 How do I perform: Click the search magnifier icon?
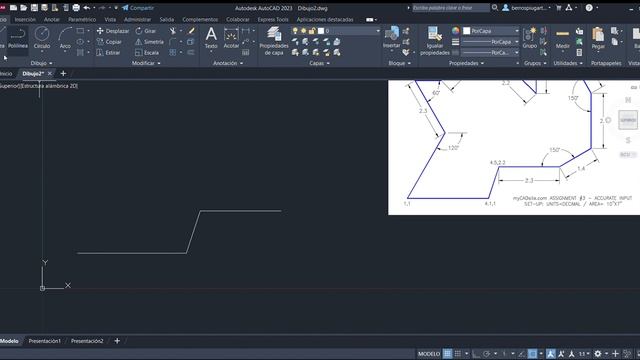tap(495, 8)
